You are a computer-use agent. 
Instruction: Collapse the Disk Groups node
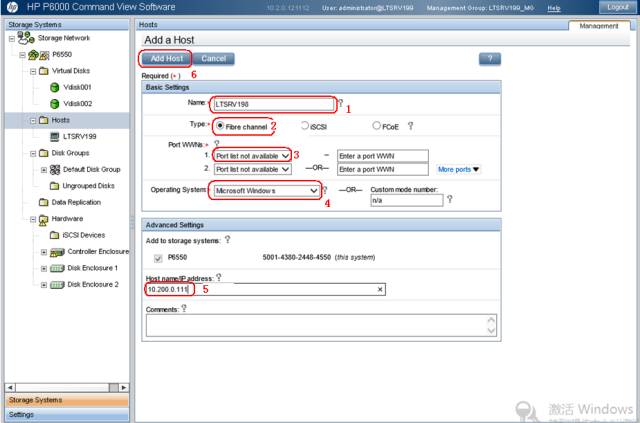33,154
